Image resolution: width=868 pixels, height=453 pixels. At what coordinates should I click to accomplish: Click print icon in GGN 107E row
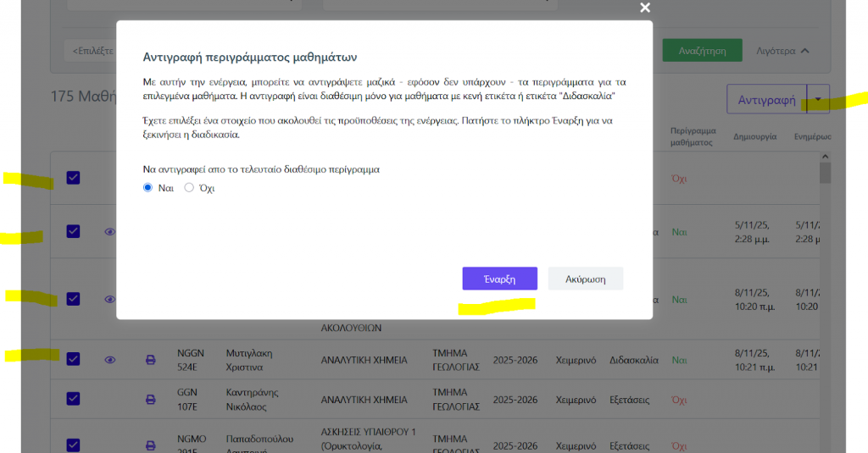tap(151, 400)
